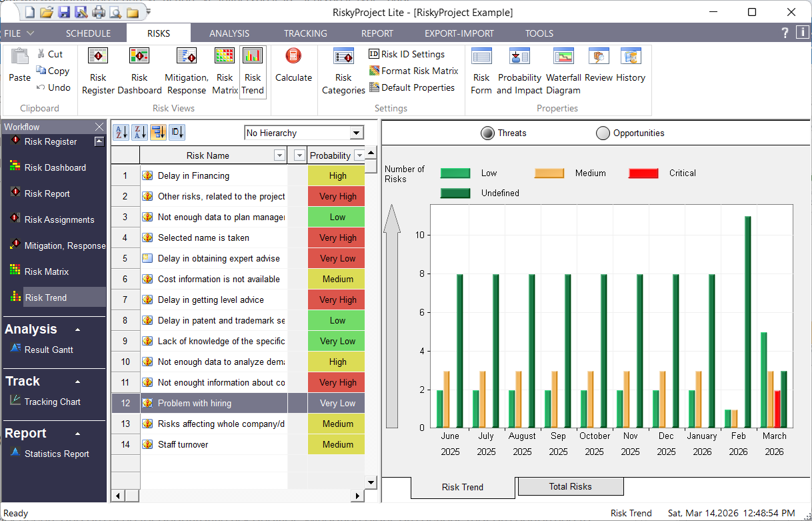The width and height of the screenshot is (812, 521).
Task: Switch to the Total Risks tab
Action: [570, 487]
